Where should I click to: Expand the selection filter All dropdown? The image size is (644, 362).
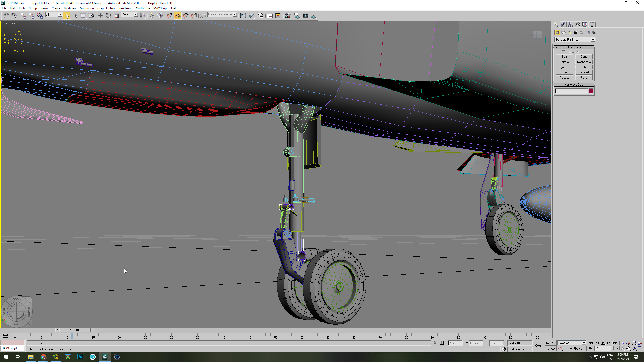pos(54,15)
